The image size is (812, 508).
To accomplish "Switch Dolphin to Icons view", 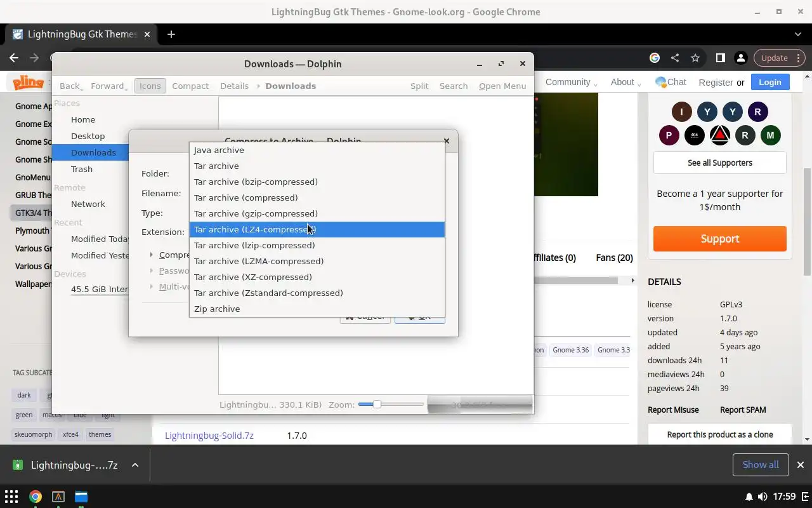I will click(x=150, y=86).
